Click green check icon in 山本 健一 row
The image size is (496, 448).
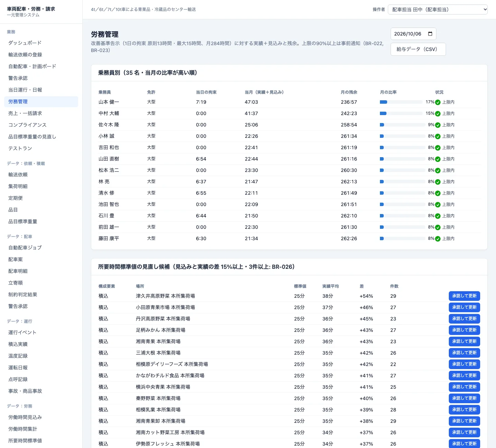tap(438, 102)
